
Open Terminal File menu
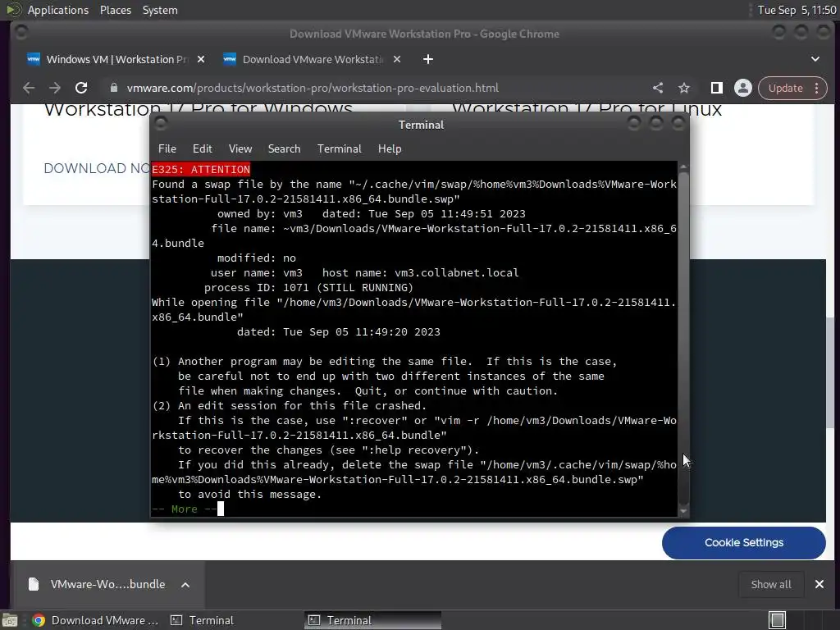[167, 148]
